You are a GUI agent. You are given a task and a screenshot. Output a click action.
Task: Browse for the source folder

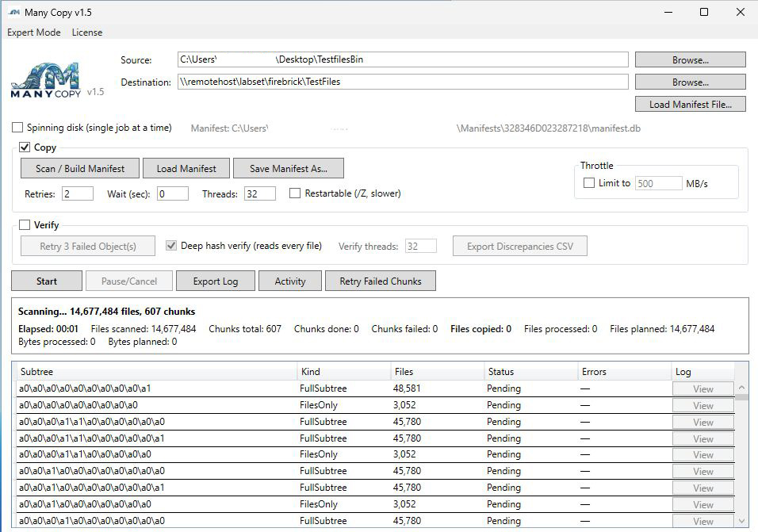pyautogui.click(x=691, y=60)
